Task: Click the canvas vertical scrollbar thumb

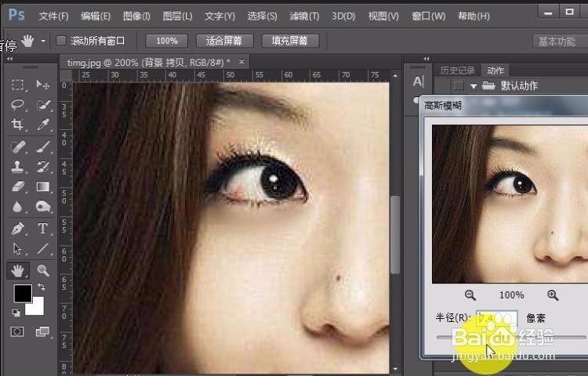Action: (394, 235)
